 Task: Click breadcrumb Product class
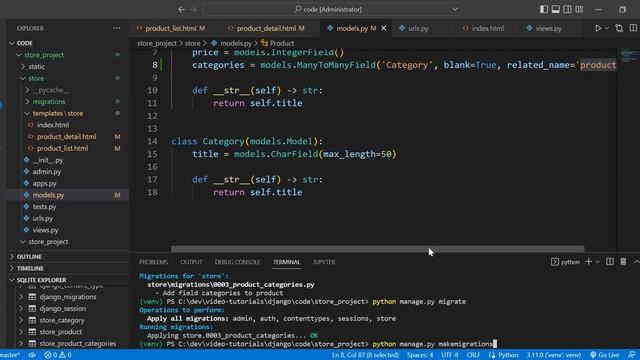click(x=282, y=43)
